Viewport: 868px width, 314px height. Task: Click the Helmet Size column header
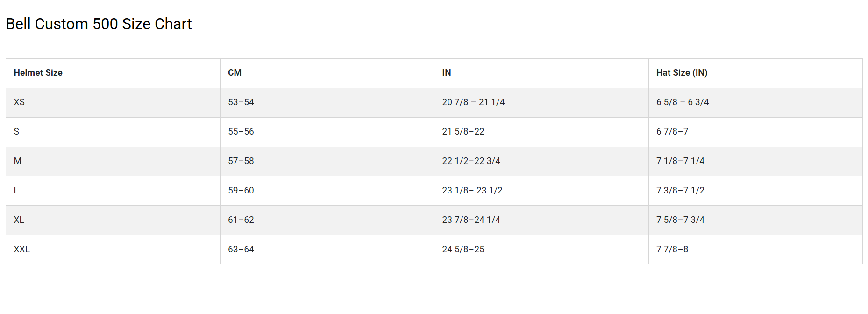(x=38, y=73)
